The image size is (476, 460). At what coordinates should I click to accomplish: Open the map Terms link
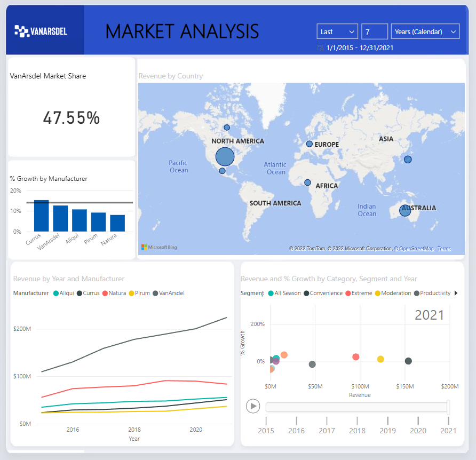[444, 249]
